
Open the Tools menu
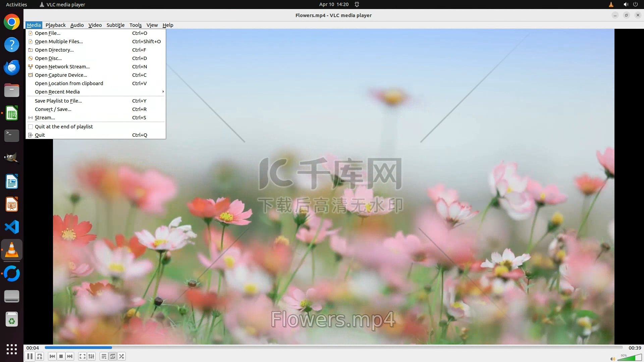coord(136,25)
